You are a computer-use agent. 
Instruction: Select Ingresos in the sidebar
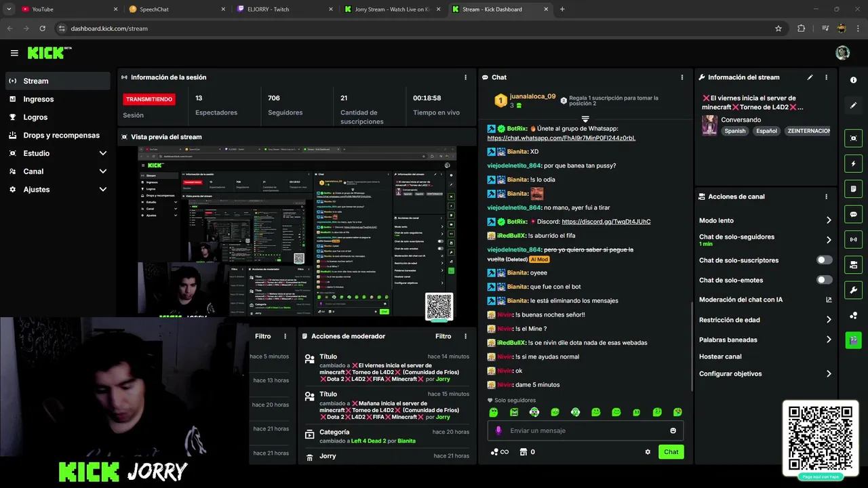58,99
